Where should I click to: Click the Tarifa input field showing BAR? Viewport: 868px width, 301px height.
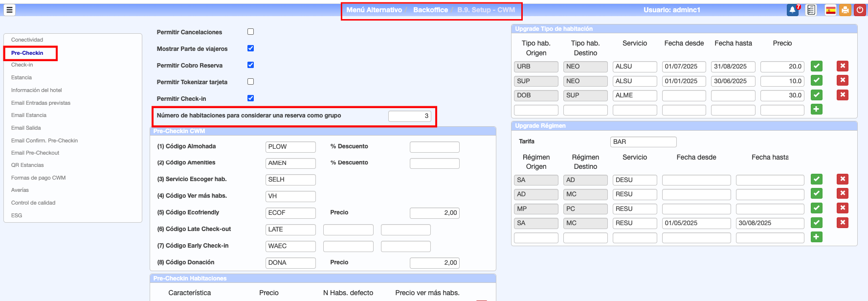click(x=643, y=142)
